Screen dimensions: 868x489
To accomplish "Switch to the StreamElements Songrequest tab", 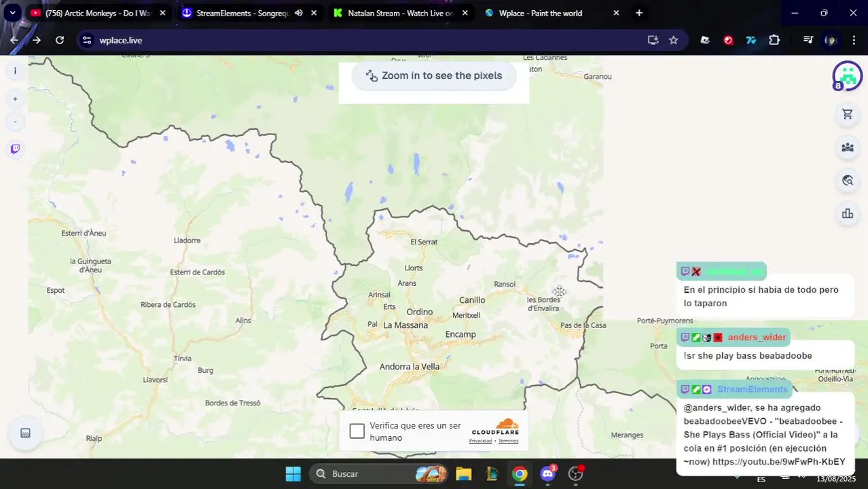I will click(x=242, y=13).
